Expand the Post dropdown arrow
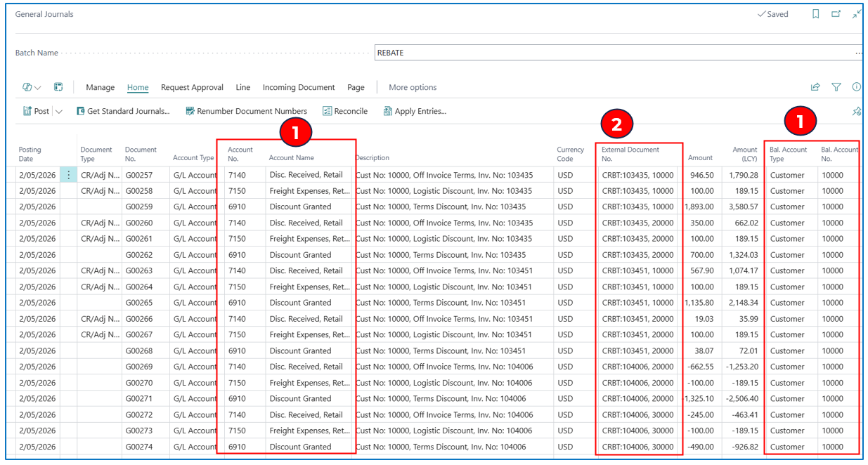This screenshot has width=868, height=465. 59,111
